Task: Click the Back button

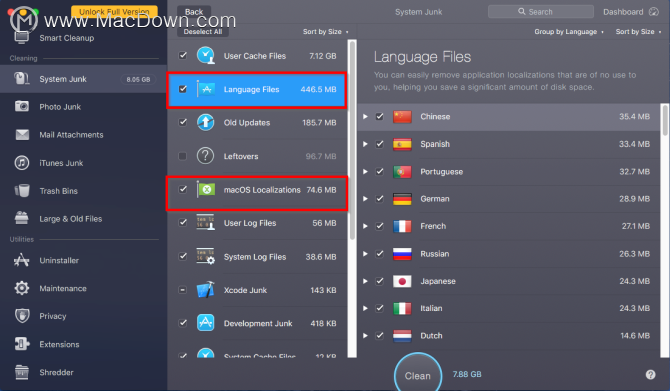Action: (x=194, y=12)
